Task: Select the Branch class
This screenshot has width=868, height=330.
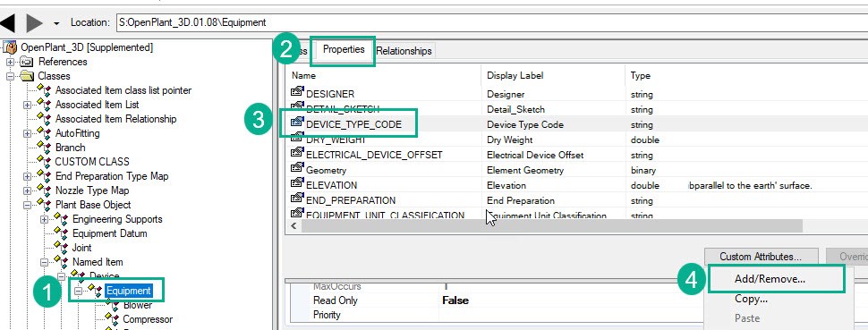Action: coord(71,148)
